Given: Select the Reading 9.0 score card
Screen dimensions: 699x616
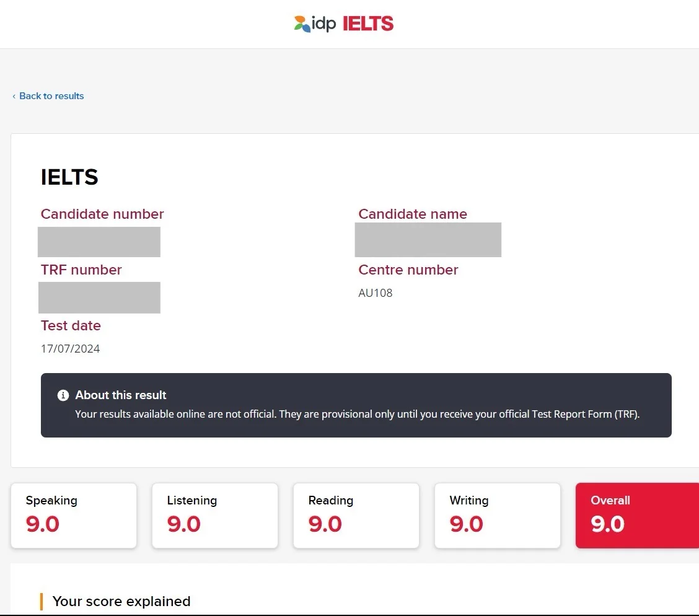Looking at the screenshot, I should (x=356, y=516).
